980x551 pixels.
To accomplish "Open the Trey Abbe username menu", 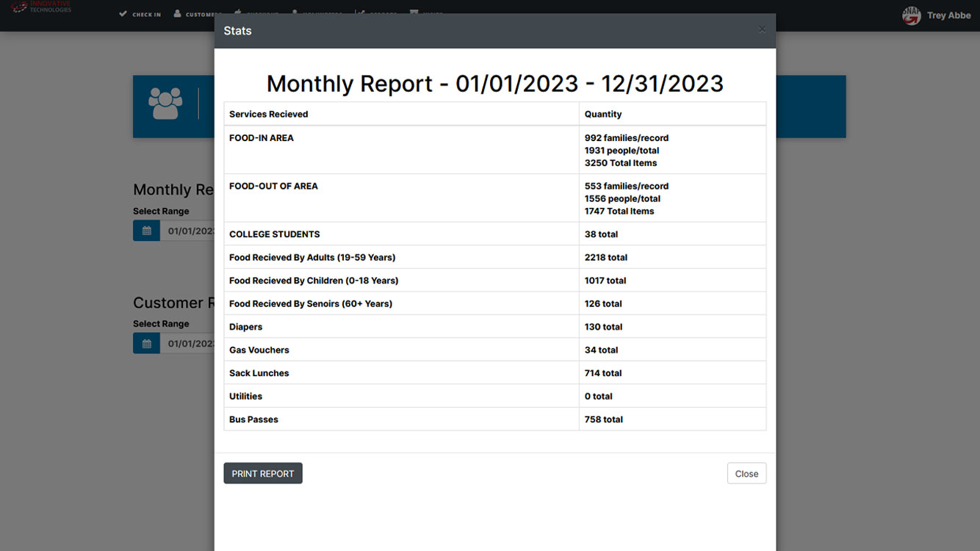I will (x=948, y=15).
